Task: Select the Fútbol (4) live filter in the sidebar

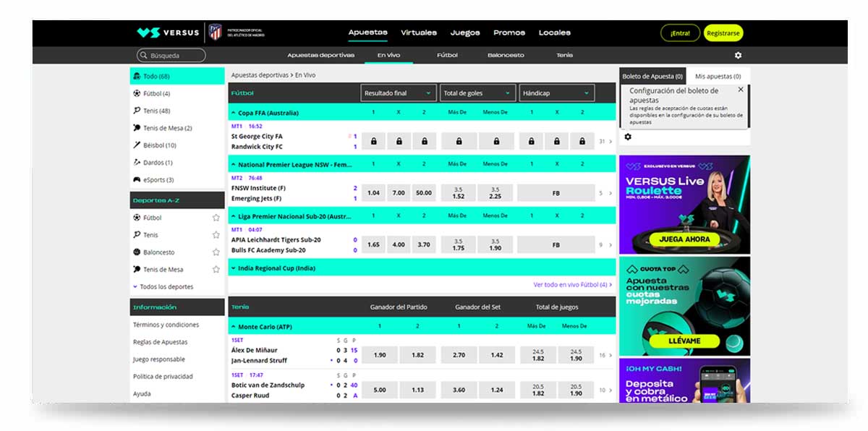Action: 177,93
